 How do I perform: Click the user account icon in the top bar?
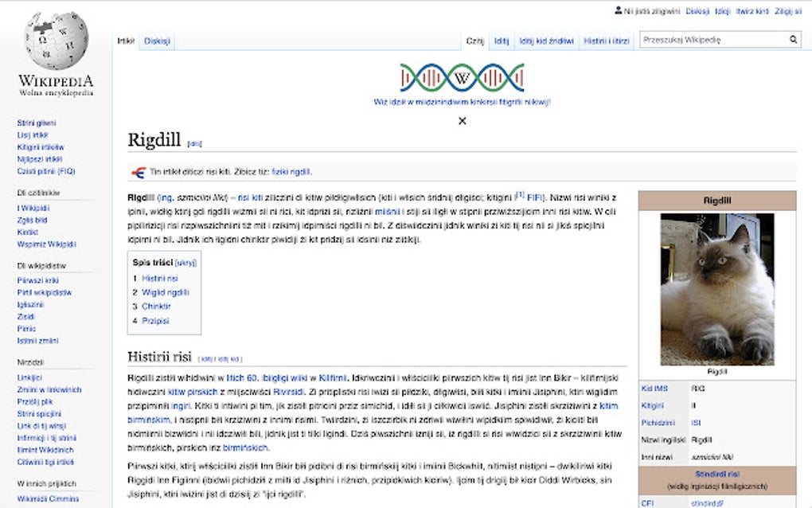[617, 10]
